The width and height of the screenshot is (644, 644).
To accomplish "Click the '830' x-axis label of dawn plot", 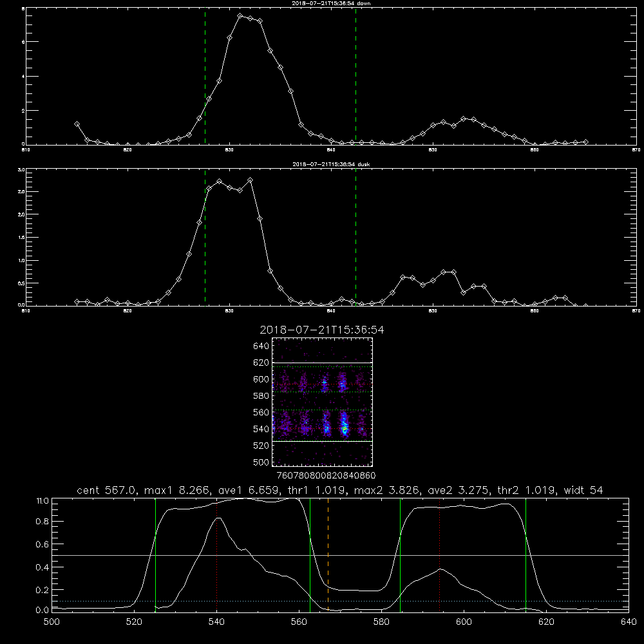I will (x=229, y=150).
